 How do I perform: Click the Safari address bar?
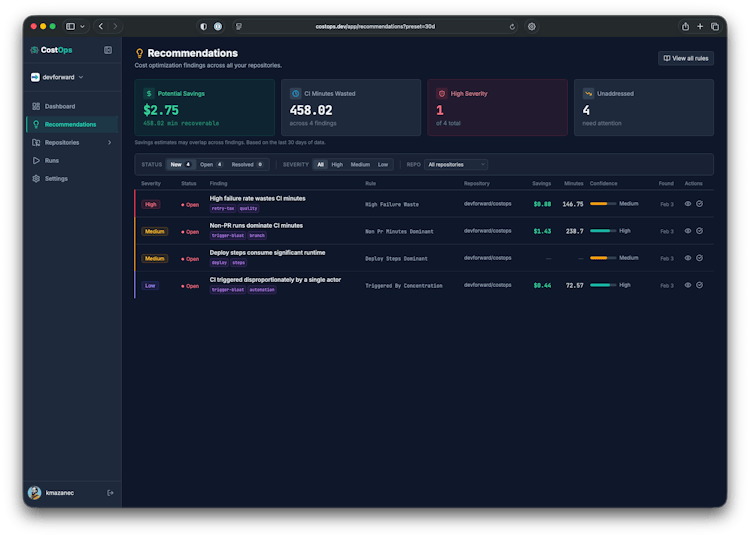(375, 27)
